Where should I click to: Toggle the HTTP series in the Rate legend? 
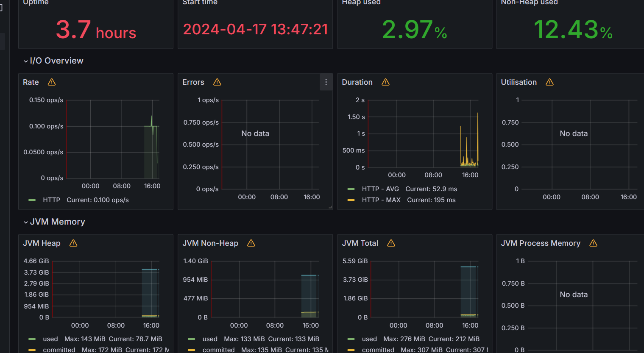[51, 200]
